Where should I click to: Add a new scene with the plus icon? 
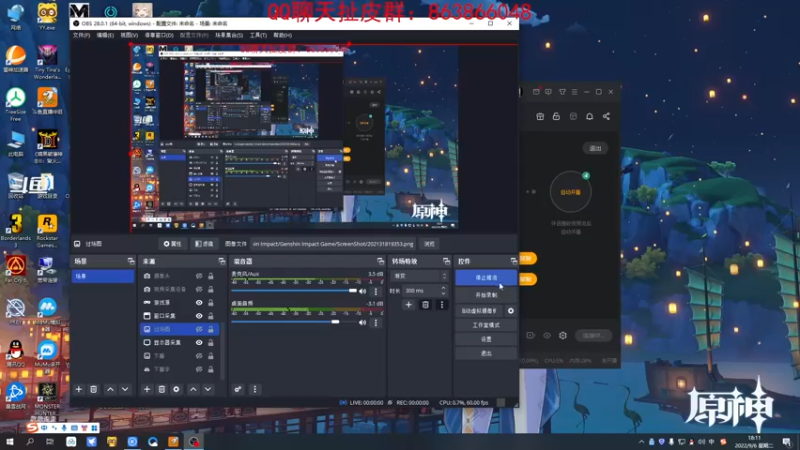click(x=79, y=389)
